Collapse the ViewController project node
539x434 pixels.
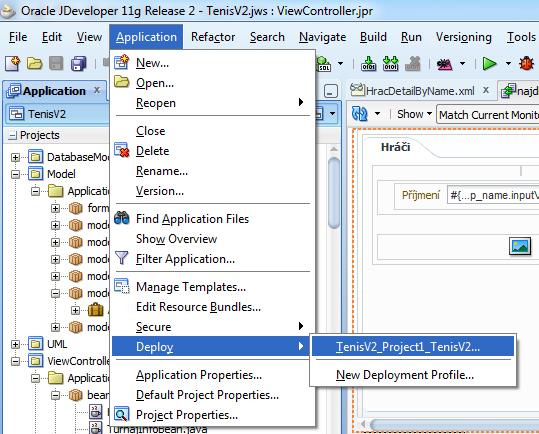point(15,361)
